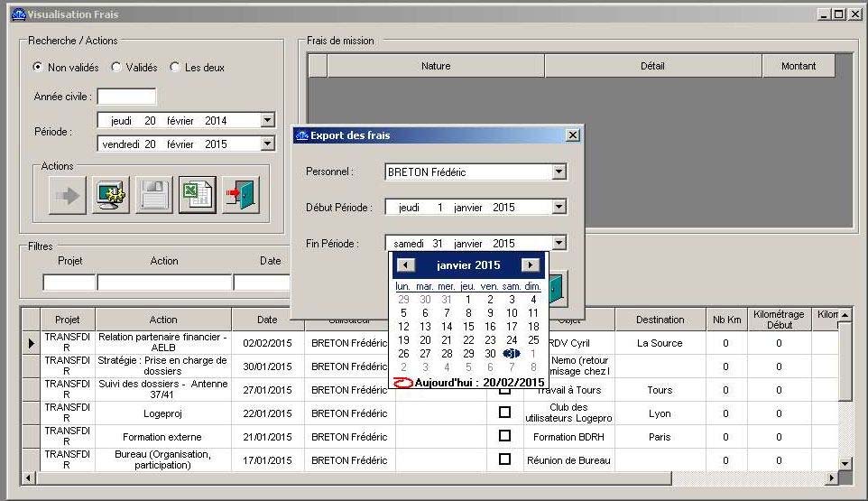Click the Année civile input field
This screenshot has height=501, width=868.
click(126, 97)
